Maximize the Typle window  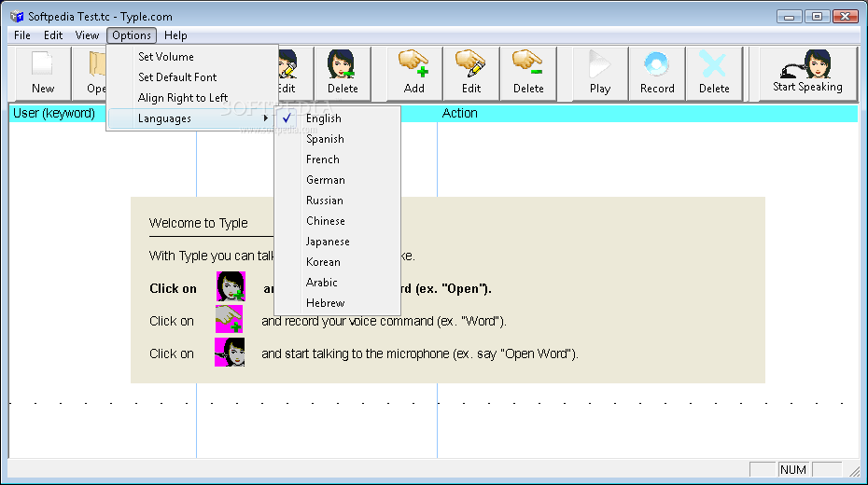coord(817,17)
